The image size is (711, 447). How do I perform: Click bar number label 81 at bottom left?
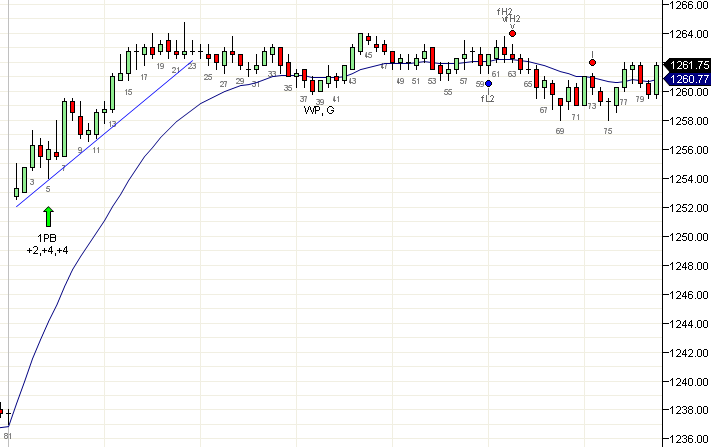pyautogui.click(x=8, y=437)
